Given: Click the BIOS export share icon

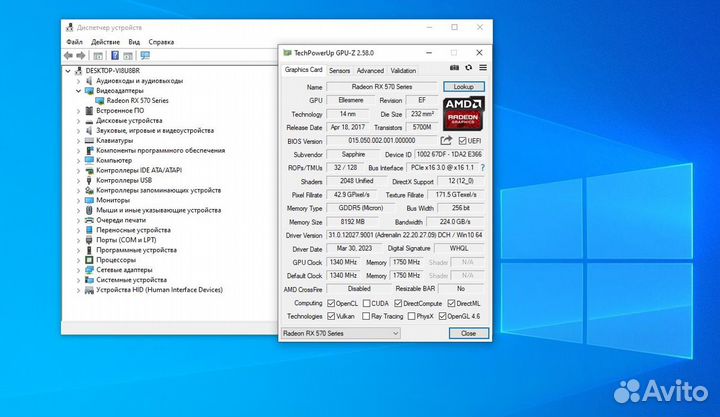Looking at the screenshot, I should pyautogui.click(x=446, y=141).
